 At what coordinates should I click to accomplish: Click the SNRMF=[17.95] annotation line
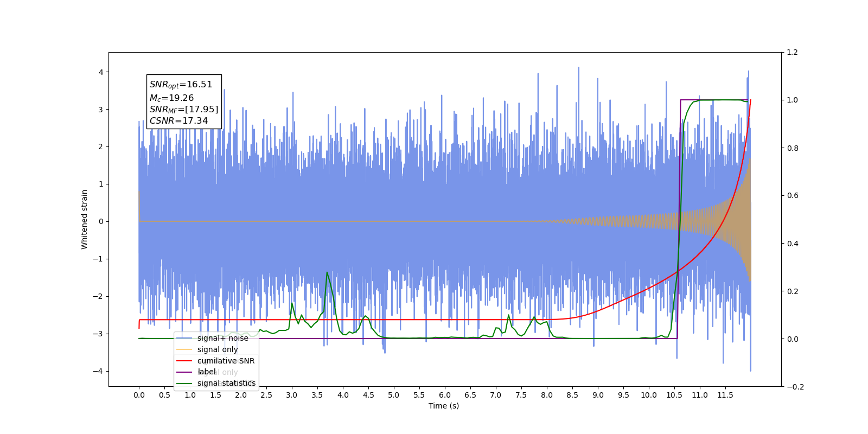point(184,110)
